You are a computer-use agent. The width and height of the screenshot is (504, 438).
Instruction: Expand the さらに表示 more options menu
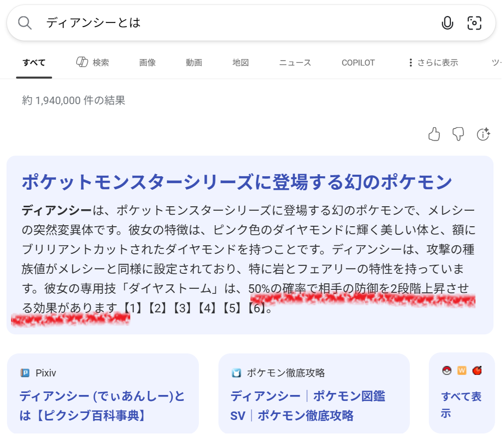433,63
